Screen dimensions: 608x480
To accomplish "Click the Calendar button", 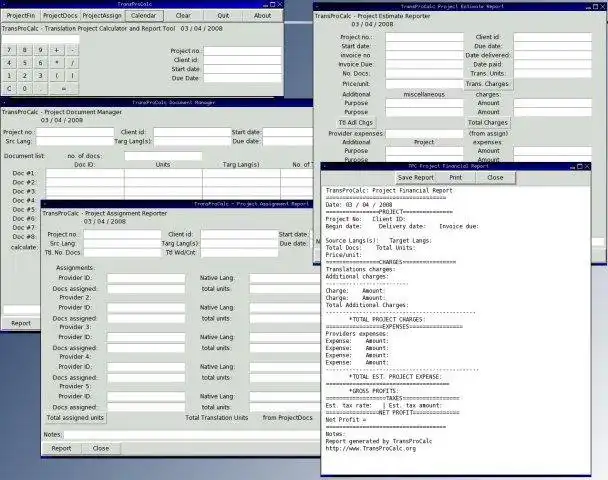I will coord(143,16).
